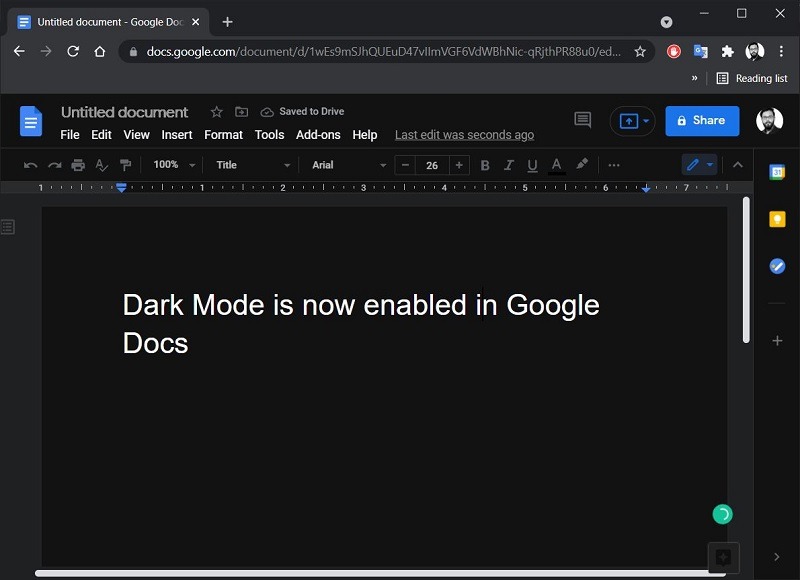Increase font size with the plus stepper
Viewport: 800px width, 580px height.
click(459, 165)
